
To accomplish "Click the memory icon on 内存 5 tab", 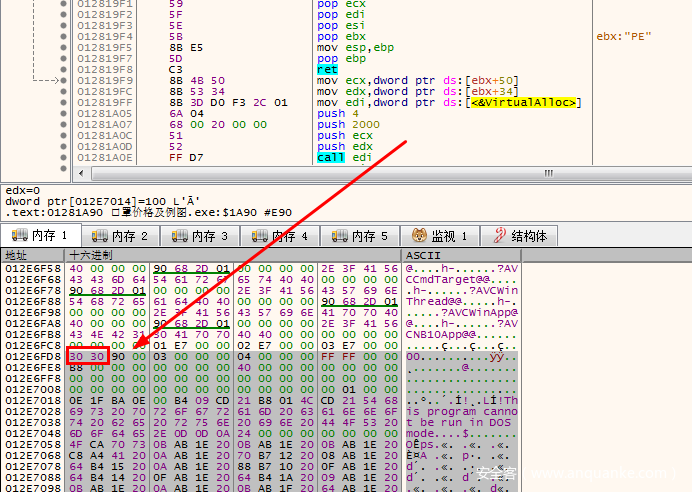I will pyautogui.click(x=336, y=236).
